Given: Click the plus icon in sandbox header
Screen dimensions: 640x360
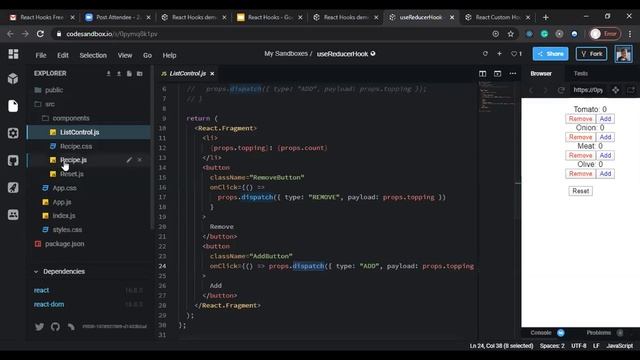Looking at the screenshot, I should point(499,53).
